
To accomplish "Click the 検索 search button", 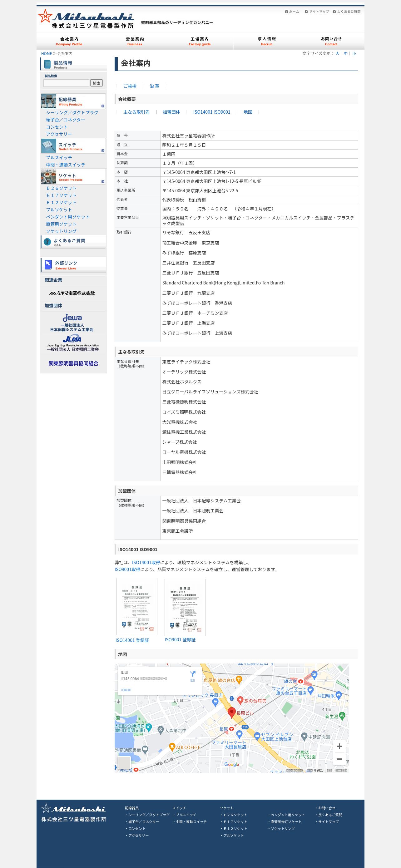I will tap(97, 83).
